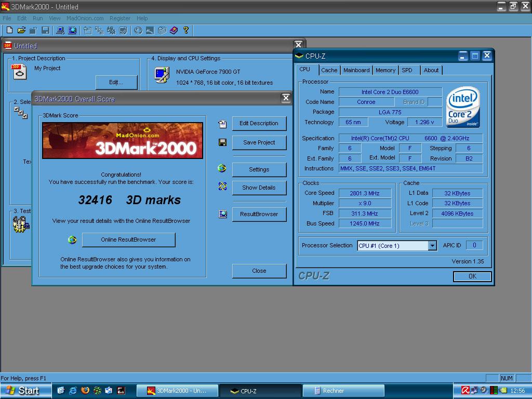
Task: Click the notepad icon beside Edit Description
Action: pyautogui.click(x=222, y=124)
